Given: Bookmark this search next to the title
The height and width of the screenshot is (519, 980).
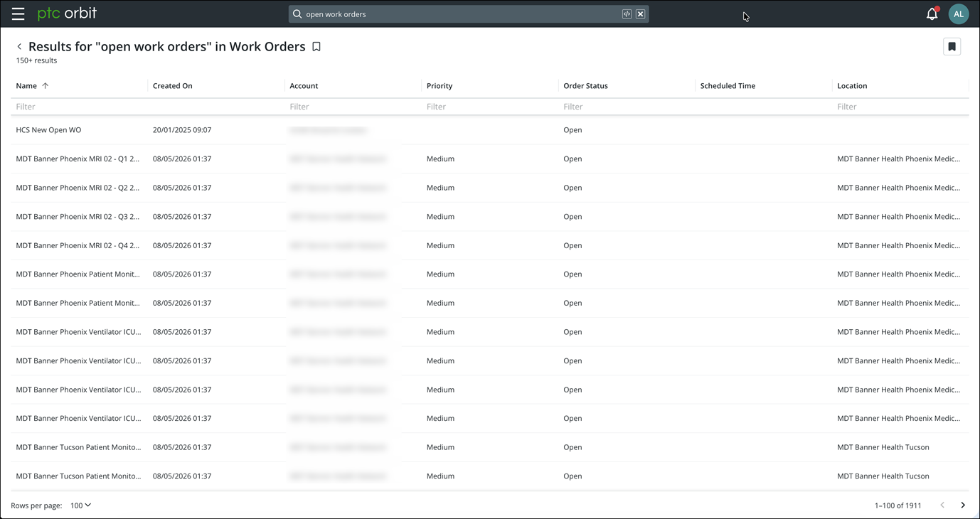Looking at the screenshot, I should pyautogui.click(x=316, y=47).
